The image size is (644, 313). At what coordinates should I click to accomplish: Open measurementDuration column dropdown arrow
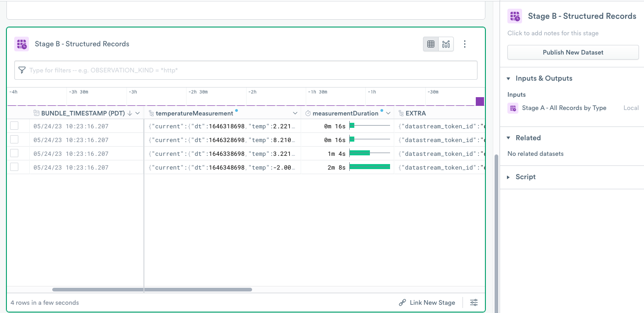coord(388,113)
